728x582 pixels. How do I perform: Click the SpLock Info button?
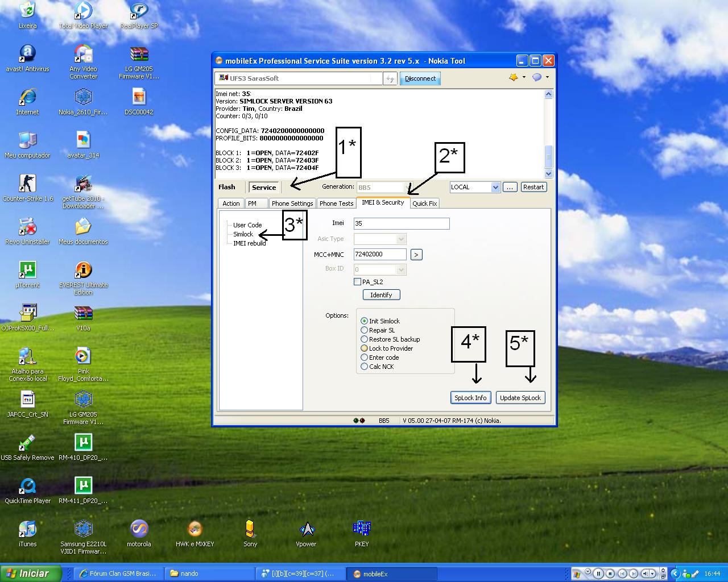pyautogui.click(x=470, y=398)
